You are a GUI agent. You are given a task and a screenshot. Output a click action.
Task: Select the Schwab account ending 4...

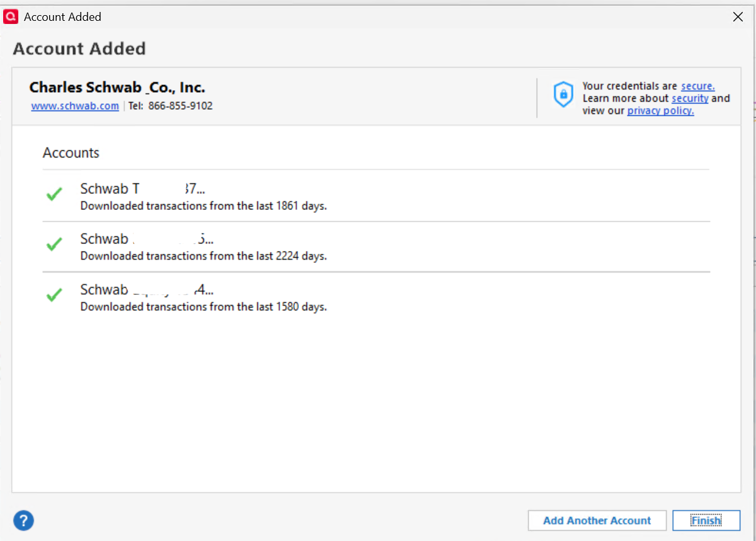pyautogui.click(x=376, y=297)
